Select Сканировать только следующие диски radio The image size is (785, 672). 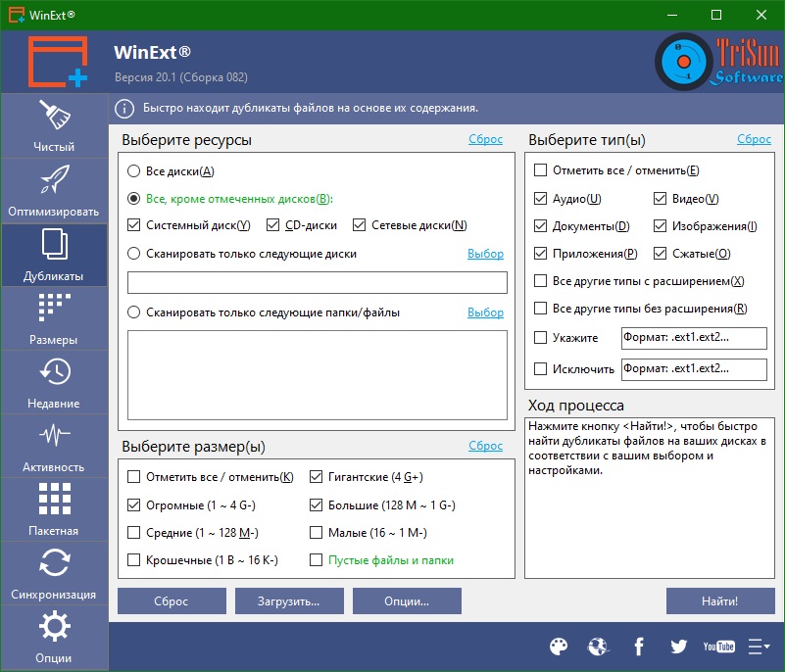(242, 254)
